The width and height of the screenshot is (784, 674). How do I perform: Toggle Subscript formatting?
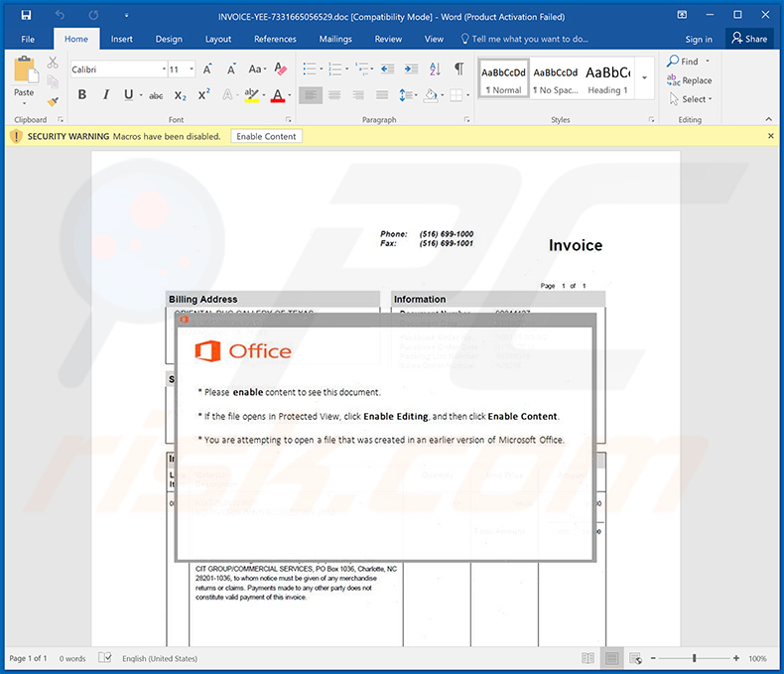click(x=180, y=95)
